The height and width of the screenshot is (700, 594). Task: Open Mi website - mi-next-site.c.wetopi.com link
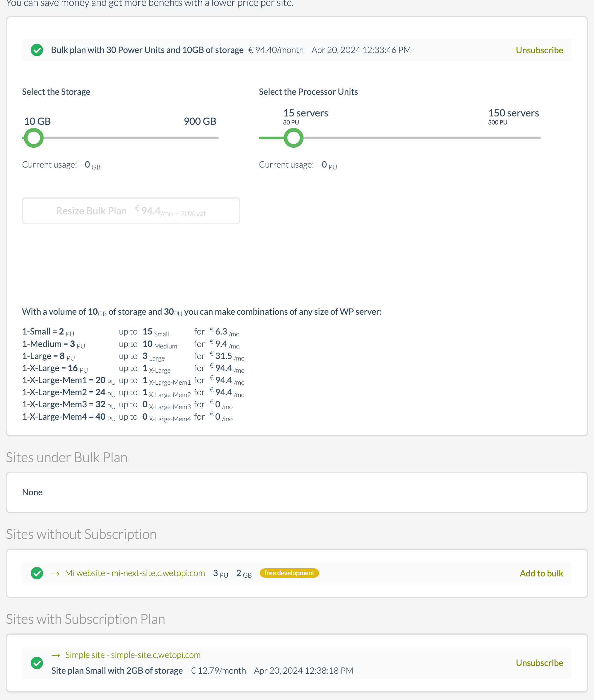click(x=135, y=573)
